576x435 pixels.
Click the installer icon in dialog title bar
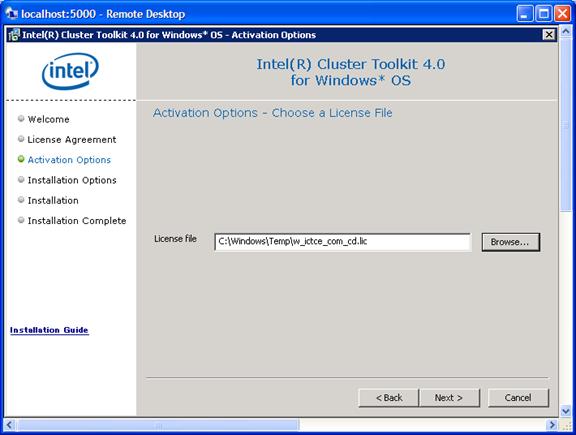coord(14,35)
